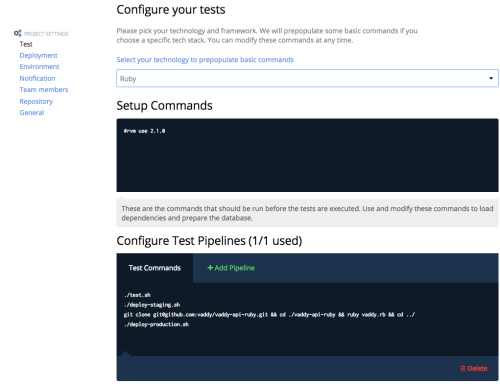Click 'Select your technology' prepopulate link

pyautogui.click(x=205, y=60)
